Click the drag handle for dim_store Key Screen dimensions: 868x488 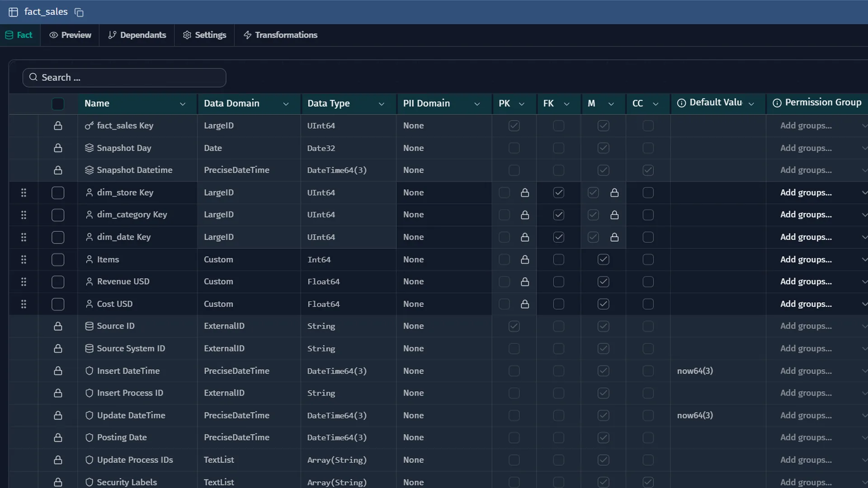tap(24, 193)
